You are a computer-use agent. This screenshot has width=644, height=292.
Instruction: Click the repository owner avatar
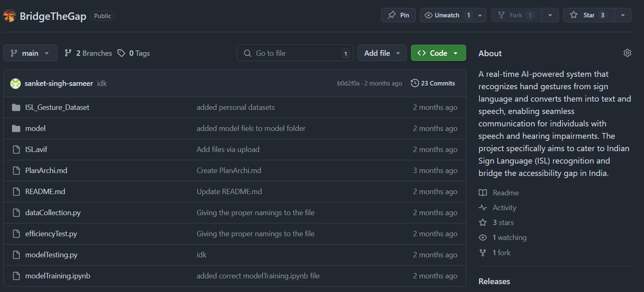click(10, 16)
